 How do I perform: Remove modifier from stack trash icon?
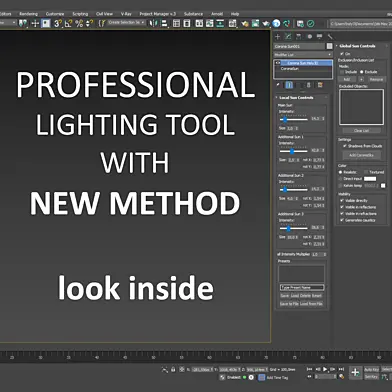pos(309,85)
